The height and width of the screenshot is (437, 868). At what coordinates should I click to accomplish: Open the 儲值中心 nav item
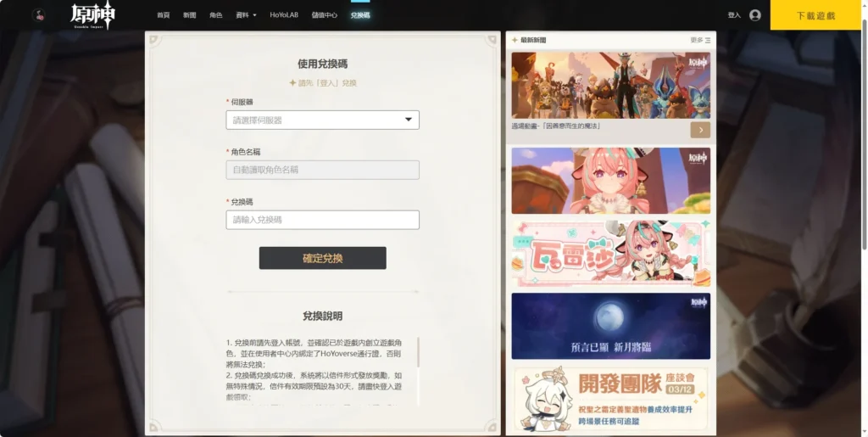coord(324,15)
